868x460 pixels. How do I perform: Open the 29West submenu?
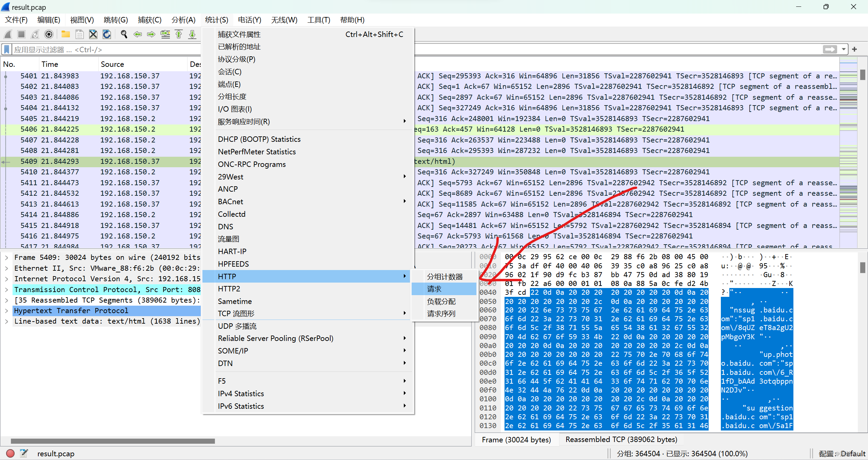point(308,177)
